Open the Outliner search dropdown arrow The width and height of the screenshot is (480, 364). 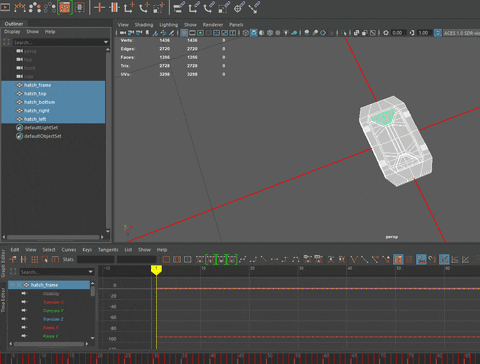pos(106,42)
